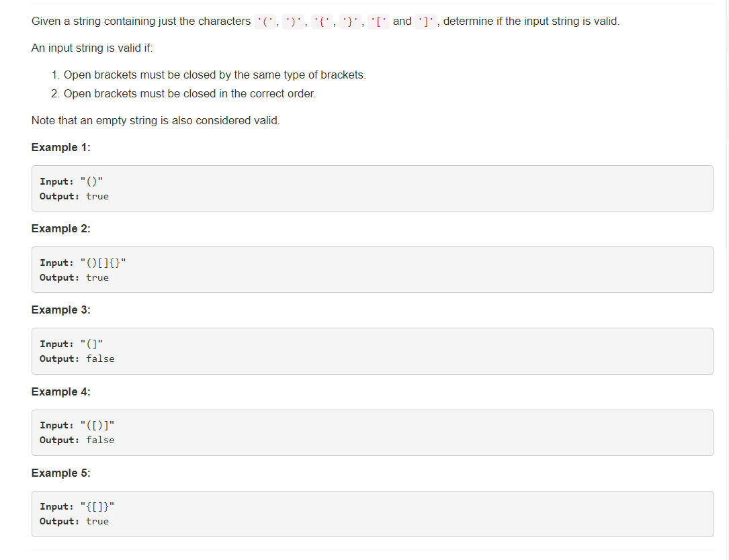The image size is (729, 560).
Task: Click the Example 4 heading
Action: (61, 391)
